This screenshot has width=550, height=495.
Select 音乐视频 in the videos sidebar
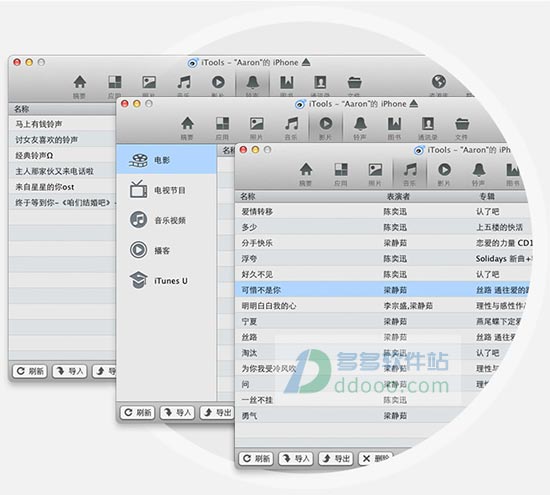[166, 220]
